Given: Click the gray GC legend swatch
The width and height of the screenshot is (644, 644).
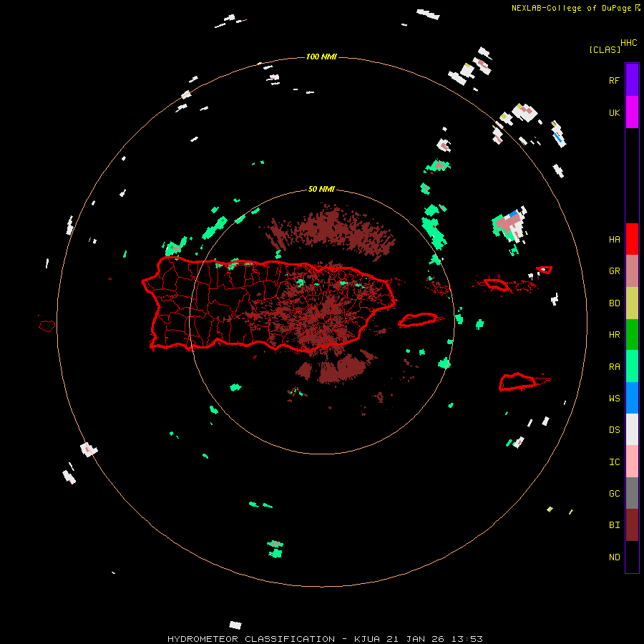Looking at the screenshot, I should tap(632, 493).
